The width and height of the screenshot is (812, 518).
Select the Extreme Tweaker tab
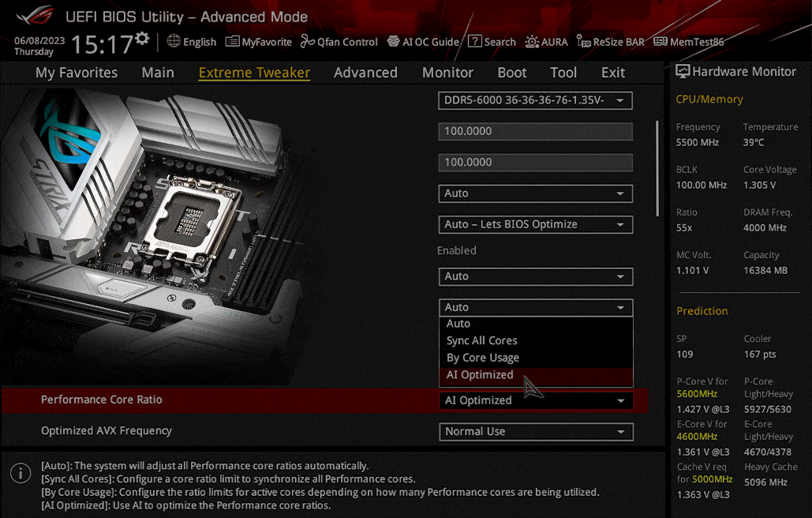pyautogui.click(x=254, y=73)
